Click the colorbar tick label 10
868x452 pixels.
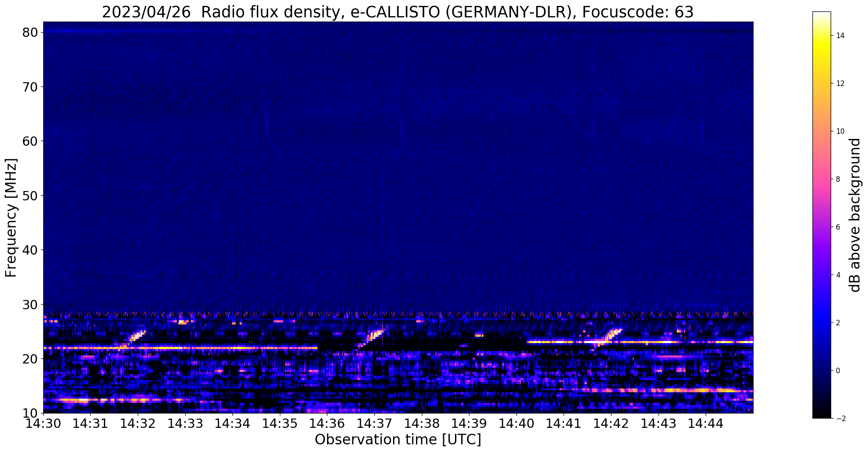[x=840, y=132]
